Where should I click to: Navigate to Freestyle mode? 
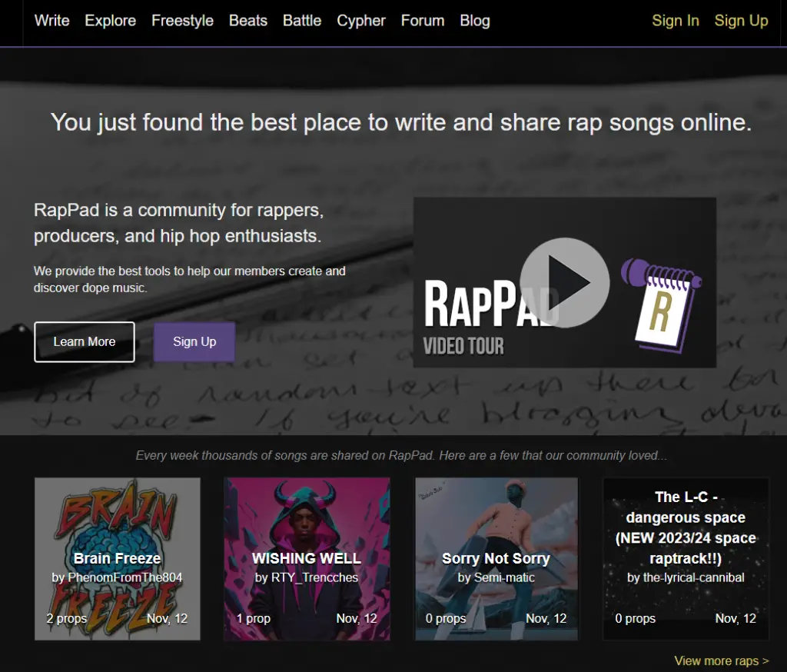(182, 21)
